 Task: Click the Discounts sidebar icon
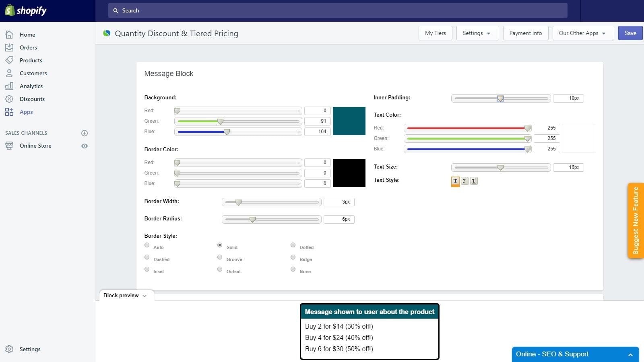coord(9,99)
